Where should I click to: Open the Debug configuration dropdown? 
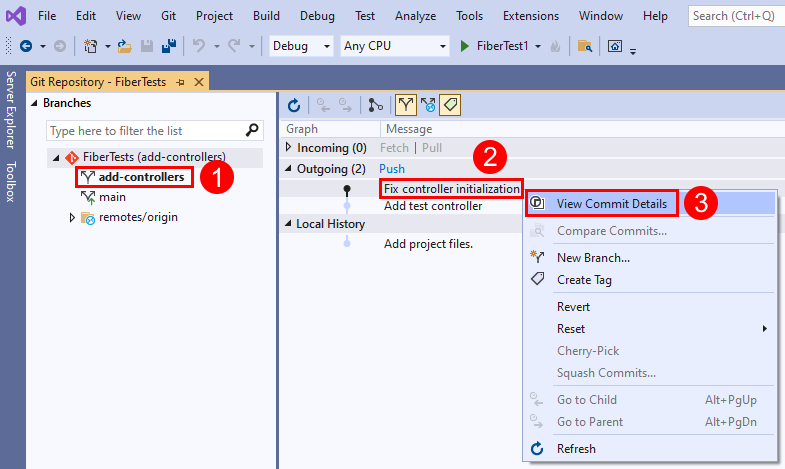pos(302,46)
